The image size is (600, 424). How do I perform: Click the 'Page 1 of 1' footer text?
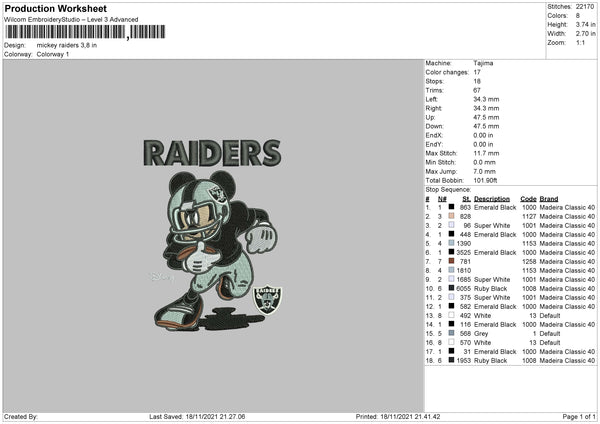pyautogui.click(x=579, y=416)
